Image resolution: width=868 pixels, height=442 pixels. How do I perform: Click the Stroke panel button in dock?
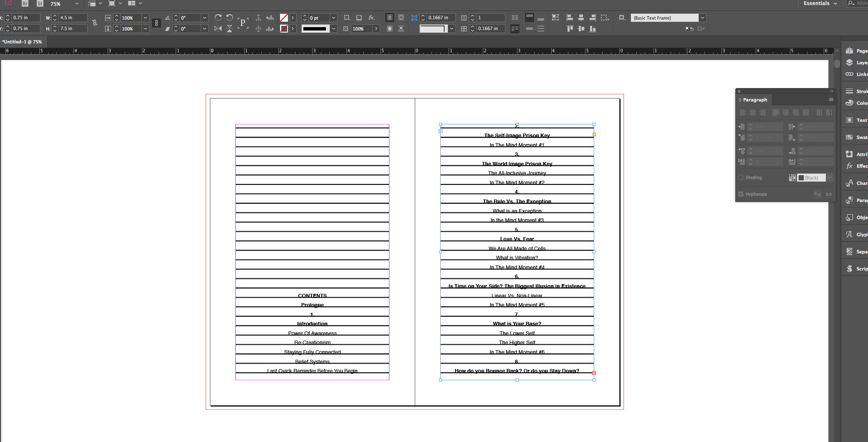pyautogui.click(x=855, y=91)
